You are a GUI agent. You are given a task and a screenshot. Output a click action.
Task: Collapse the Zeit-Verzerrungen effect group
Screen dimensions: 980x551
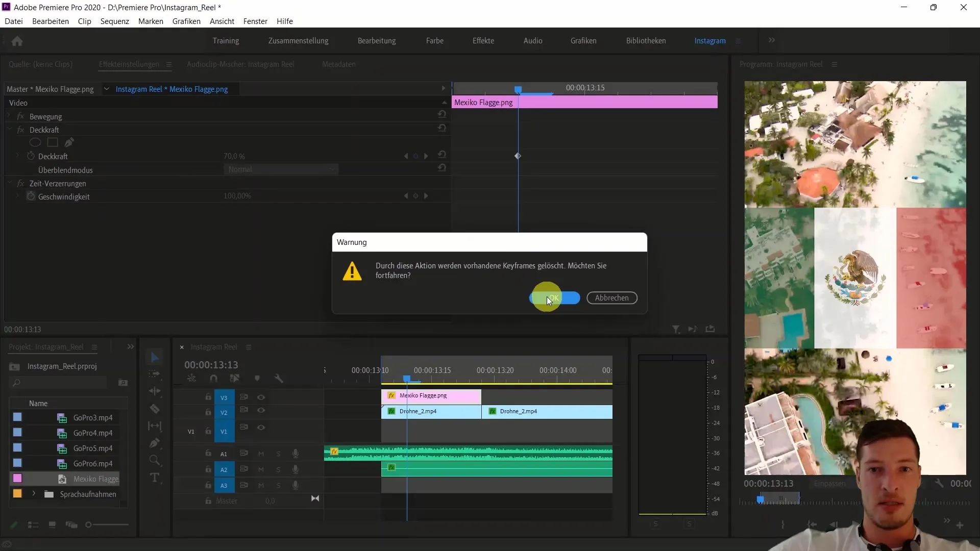(10, 183)
